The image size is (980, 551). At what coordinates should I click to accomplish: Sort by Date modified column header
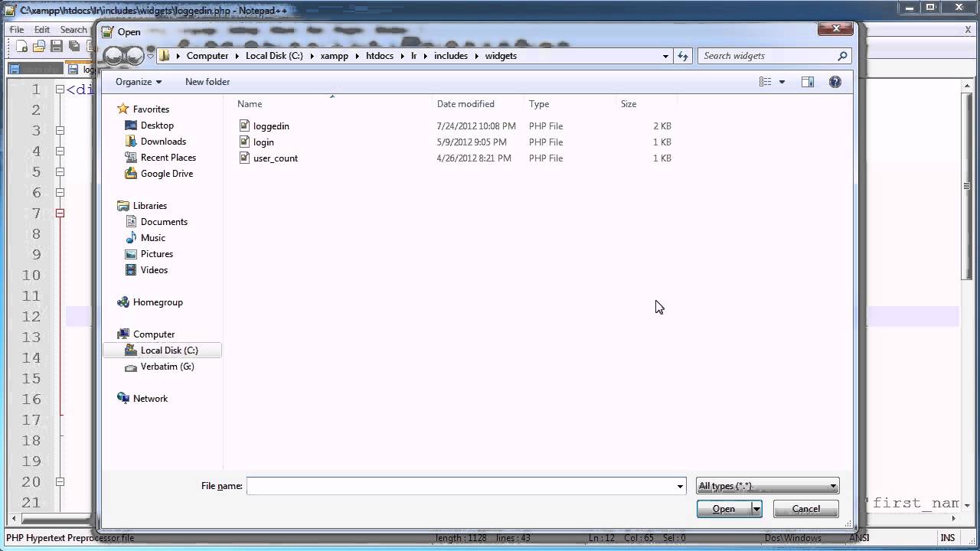(465, 104)
